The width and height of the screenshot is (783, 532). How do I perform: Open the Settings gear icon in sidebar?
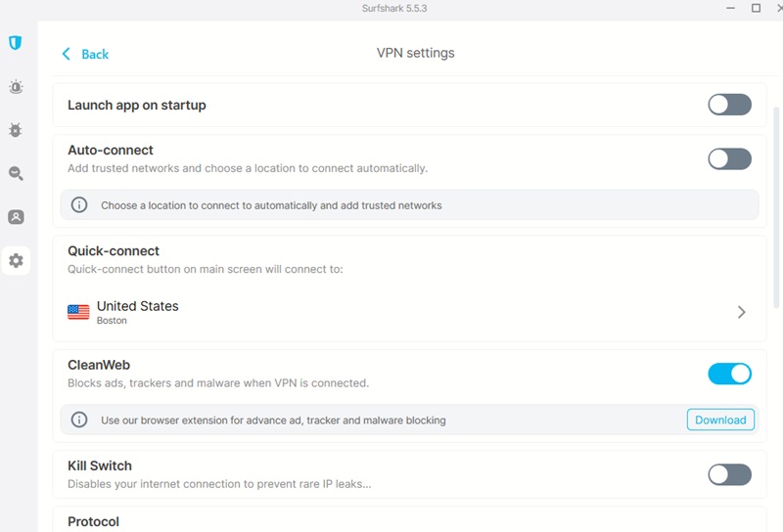point(16,260)
